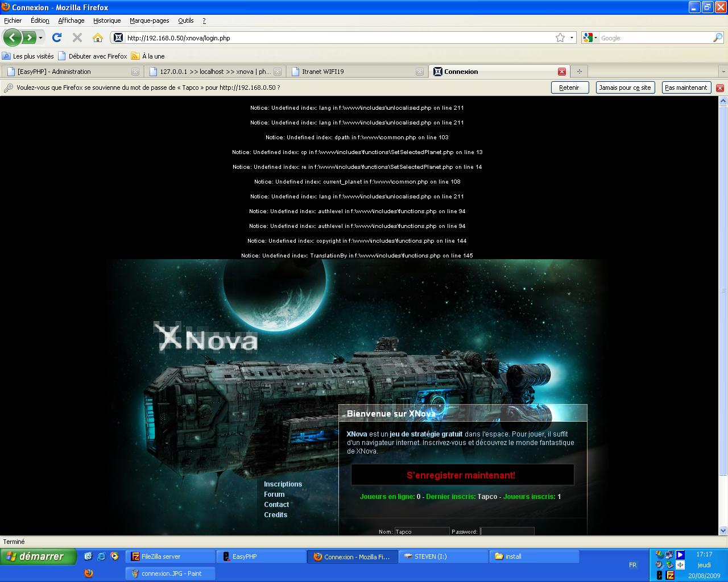Open the ? help menu
The image size is (728, 582).
point(204,20)
